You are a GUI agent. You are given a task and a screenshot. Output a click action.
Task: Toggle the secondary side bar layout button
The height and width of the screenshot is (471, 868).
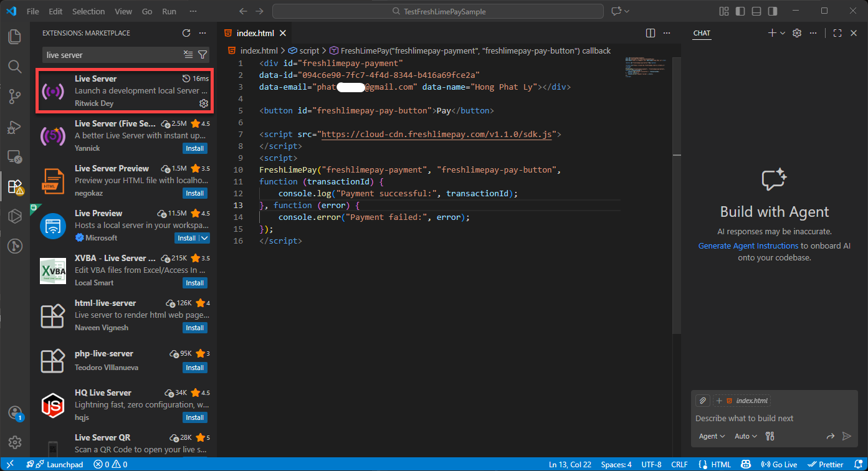tap(773, 11)
